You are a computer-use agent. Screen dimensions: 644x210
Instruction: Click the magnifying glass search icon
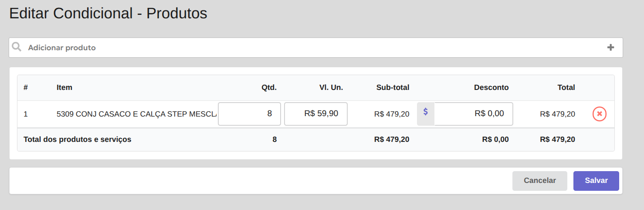pos(17,47)
